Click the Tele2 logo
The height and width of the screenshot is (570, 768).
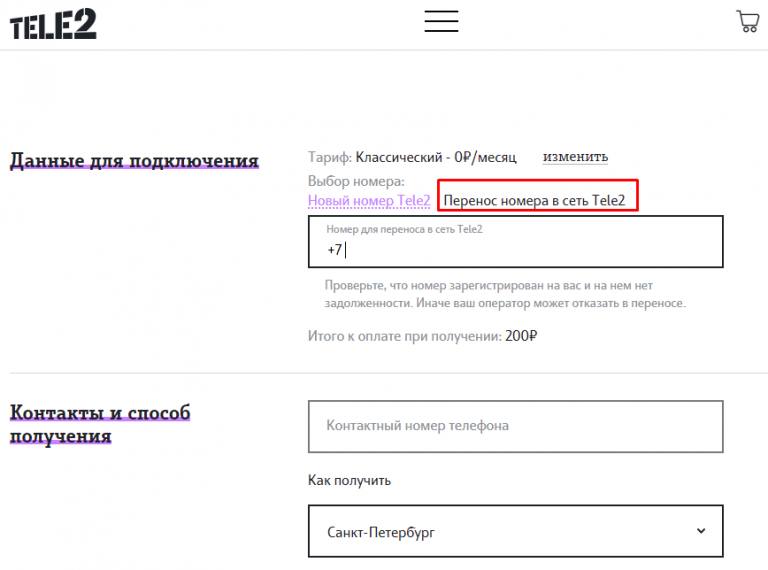[53, 24]
